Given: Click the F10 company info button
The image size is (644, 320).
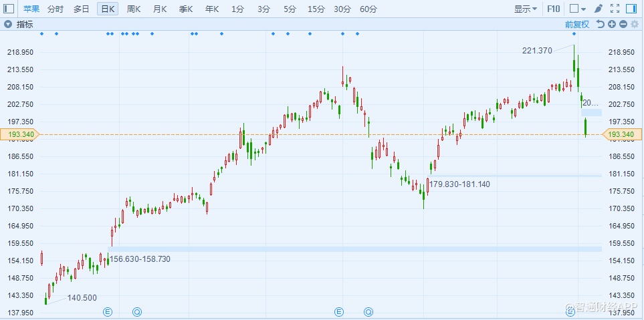Looking at the screenshot, I should (554, 9).
